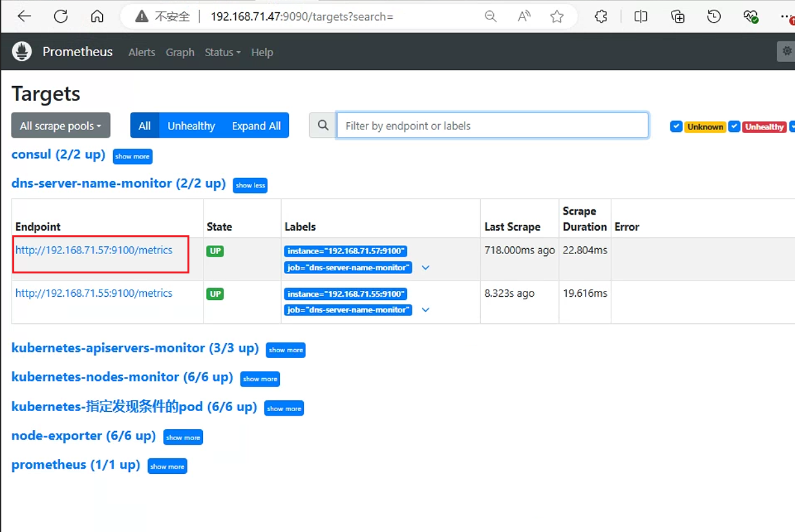Toggle the Unknown state checkbox
The height and width of the screenshot is (532, 795).
[676, 127]
